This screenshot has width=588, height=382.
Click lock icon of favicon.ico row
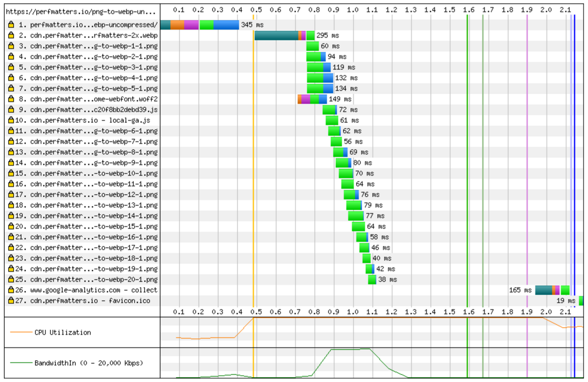pos(11,301)
